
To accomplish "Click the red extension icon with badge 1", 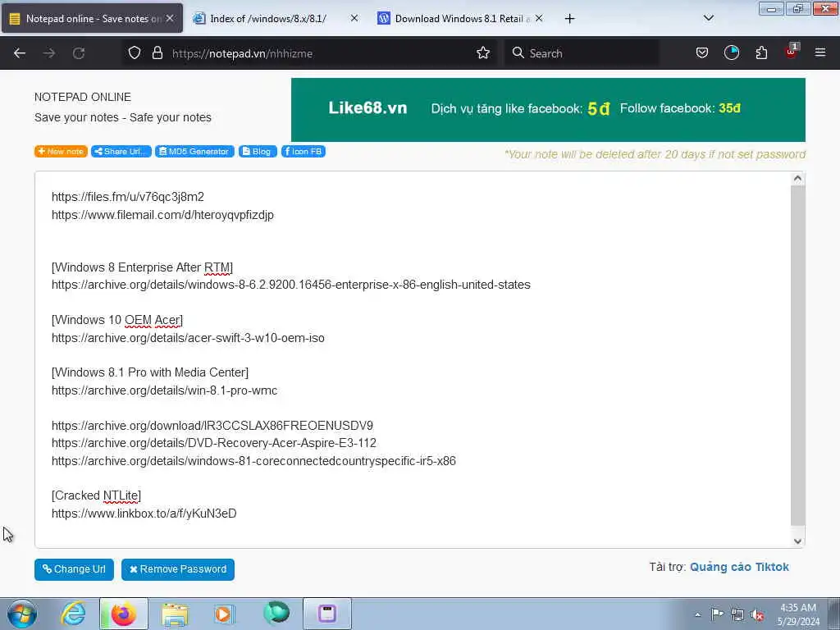I will (x=792, y=52).
